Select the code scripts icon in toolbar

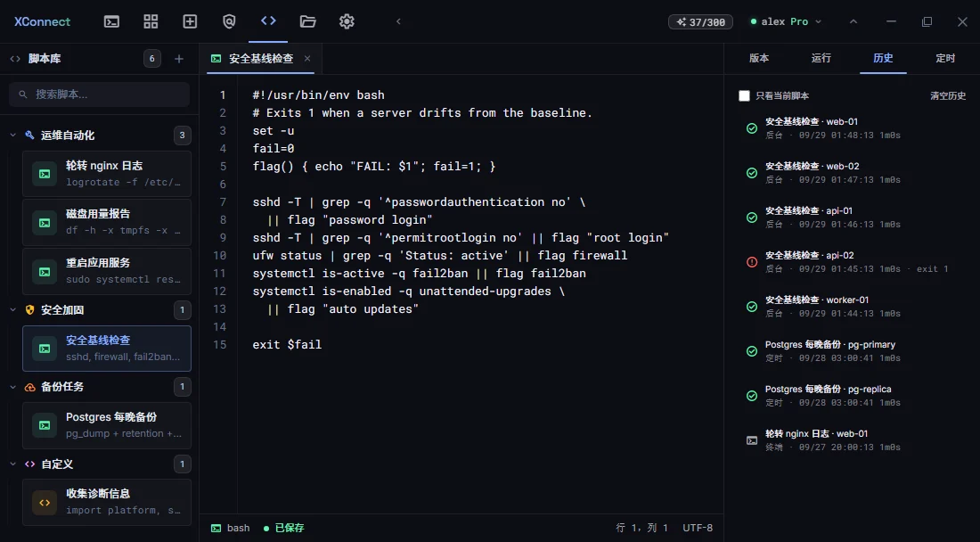tap(268, 21)
